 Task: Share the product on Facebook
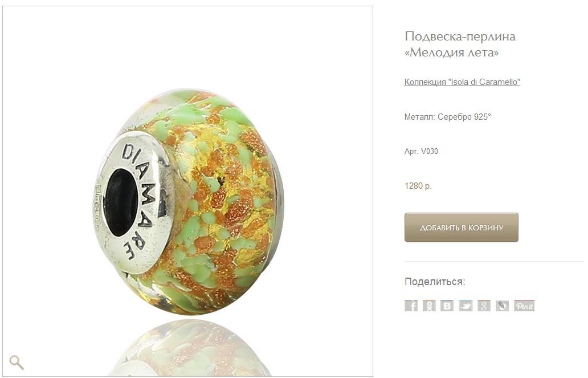click(x=411, y=306)
